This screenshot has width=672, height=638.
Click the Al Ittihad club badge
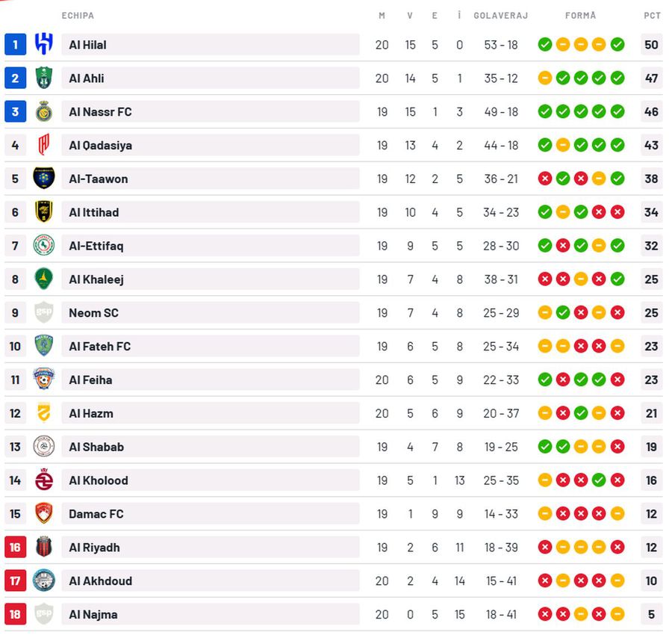[x=44, y=212]
